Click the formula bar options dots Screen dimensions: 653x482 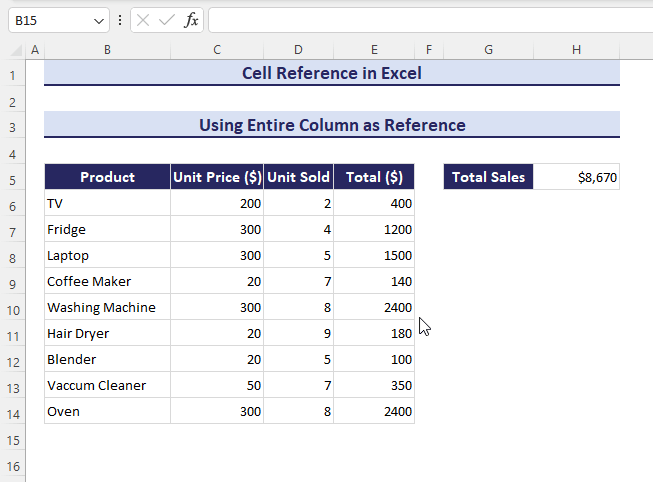(x=120, y=20)
